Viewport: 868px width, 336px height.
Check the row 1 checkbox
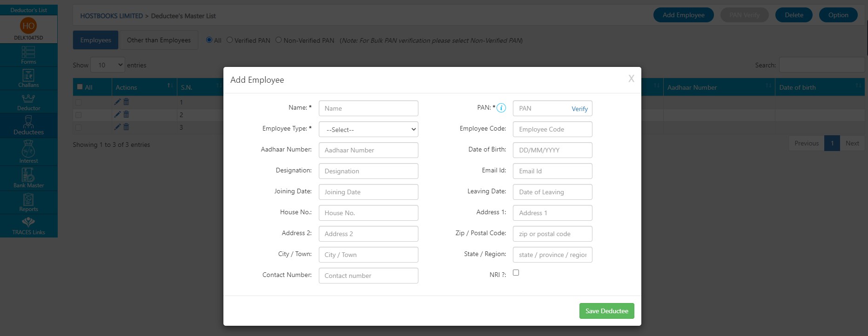78,102
